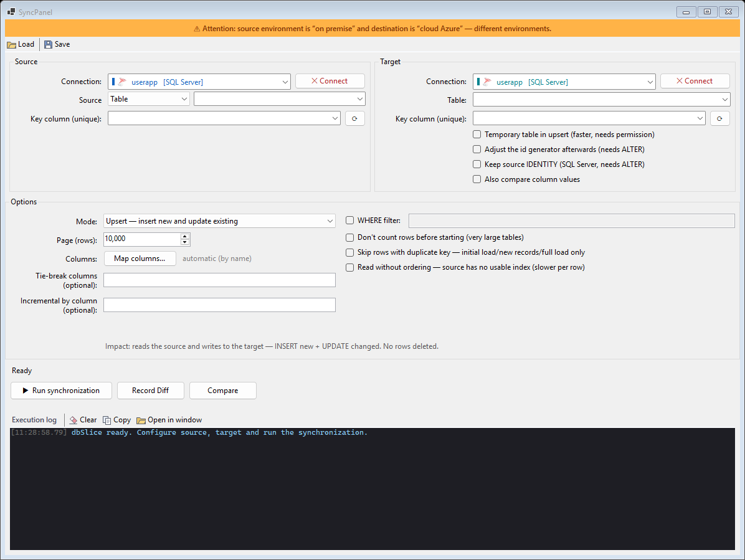Copy the execution log
This screenshot has width=745, height=560.
tap(117, 420)
